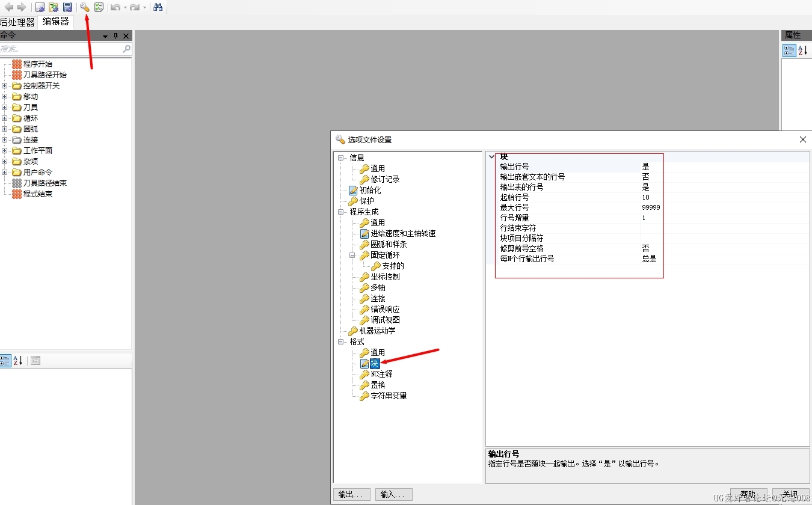
Task: Click the 搜索 input field in 命令 panel
Action: tap(60, 49)
